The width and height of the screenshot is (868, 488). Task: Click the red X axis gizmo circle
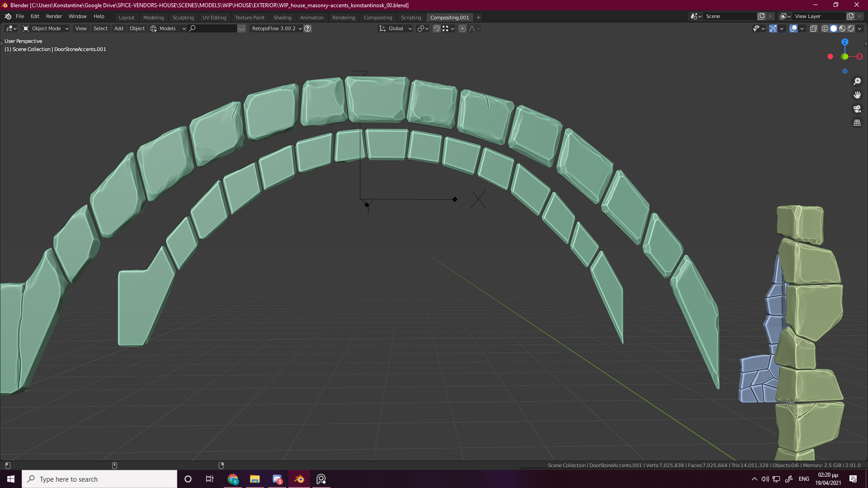coord(859,56)
